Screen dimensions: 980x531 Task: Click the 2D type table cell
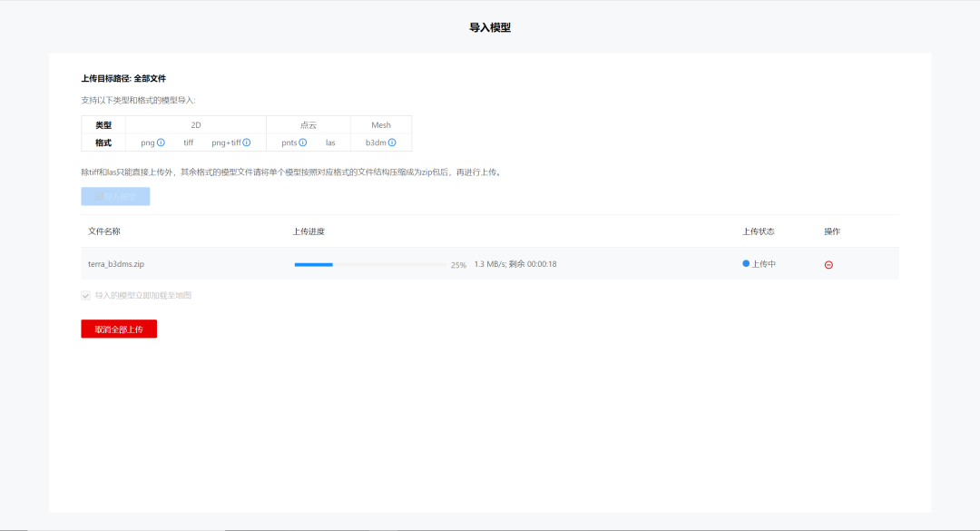point(196,125)
